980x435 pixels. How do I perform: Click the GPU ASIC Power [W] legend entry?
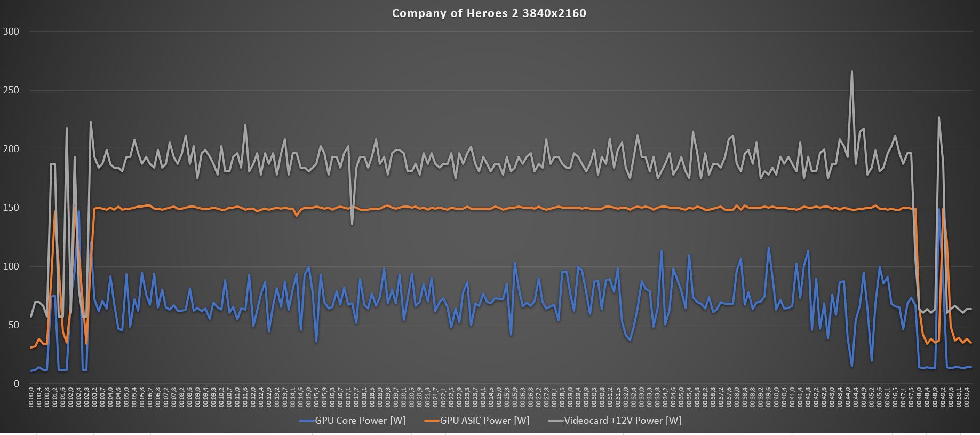coord(477,421)
